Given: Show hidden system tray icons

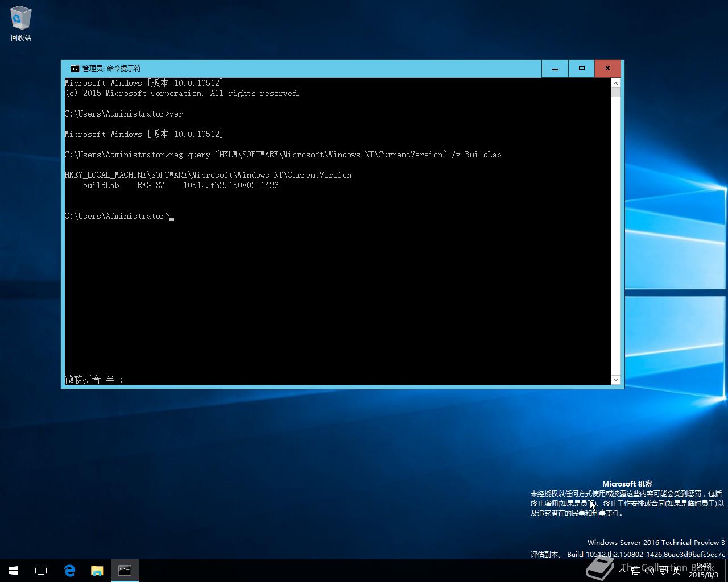Looking at the screenshot, I should [x=623, y=571].
